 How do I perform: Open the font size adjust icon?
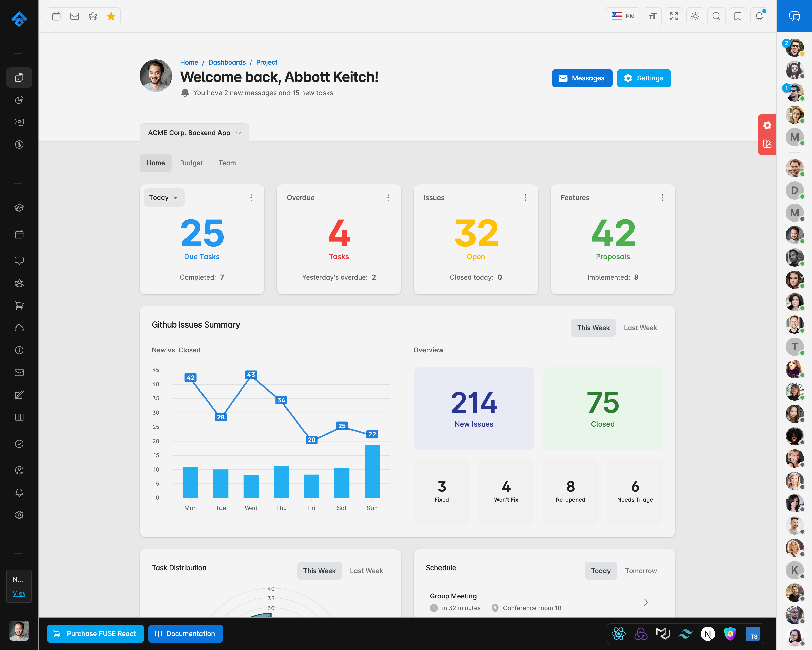653,16
